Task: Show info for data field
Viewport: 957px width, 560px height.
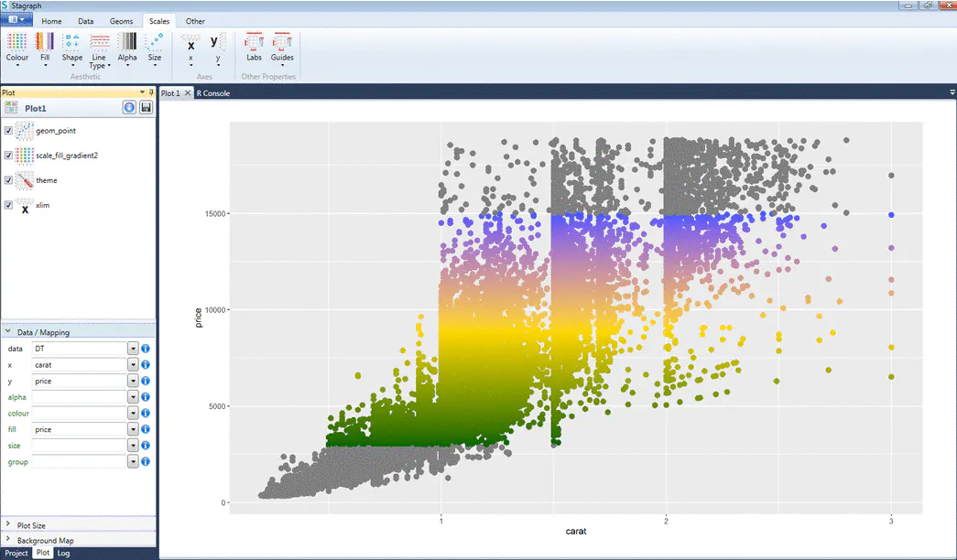Action: (146, 349)
